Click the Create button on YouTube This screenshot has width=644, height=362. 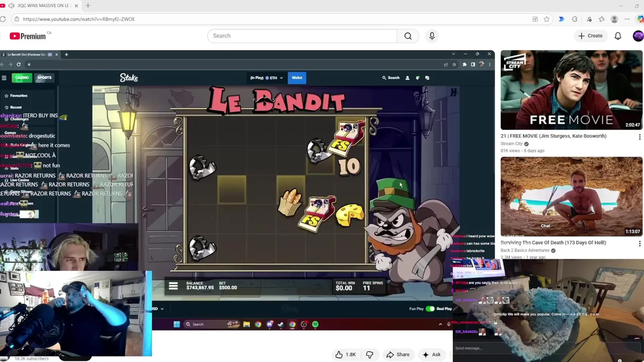[590, 36]
